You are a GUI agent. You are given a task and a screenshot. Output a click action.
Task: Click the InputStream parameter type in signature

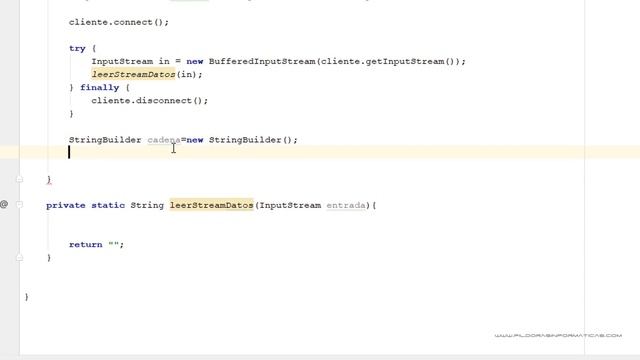[290, 205]
